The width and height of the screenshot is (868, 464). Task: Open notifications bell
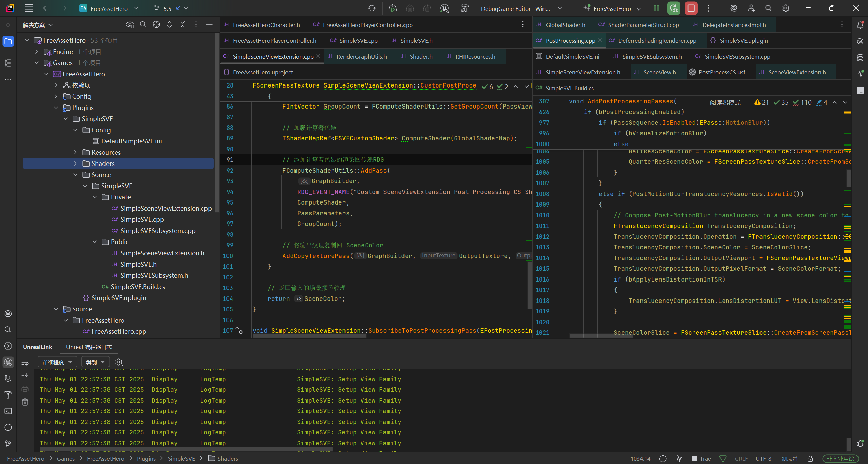coord(860,25)
